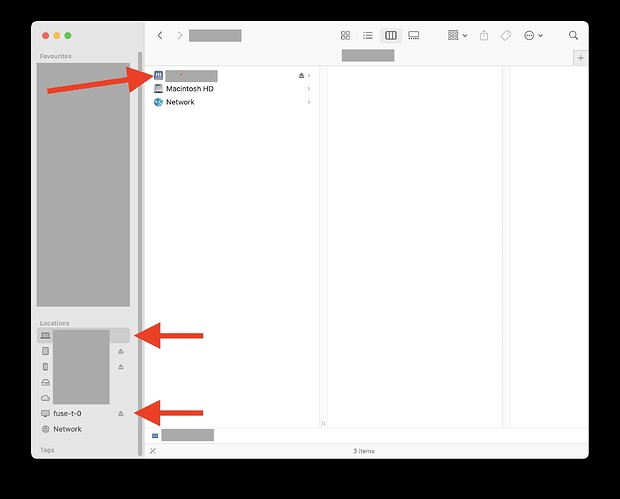Click the Network globe icon in column
The image size is (620, 499).
click(158, 102)
